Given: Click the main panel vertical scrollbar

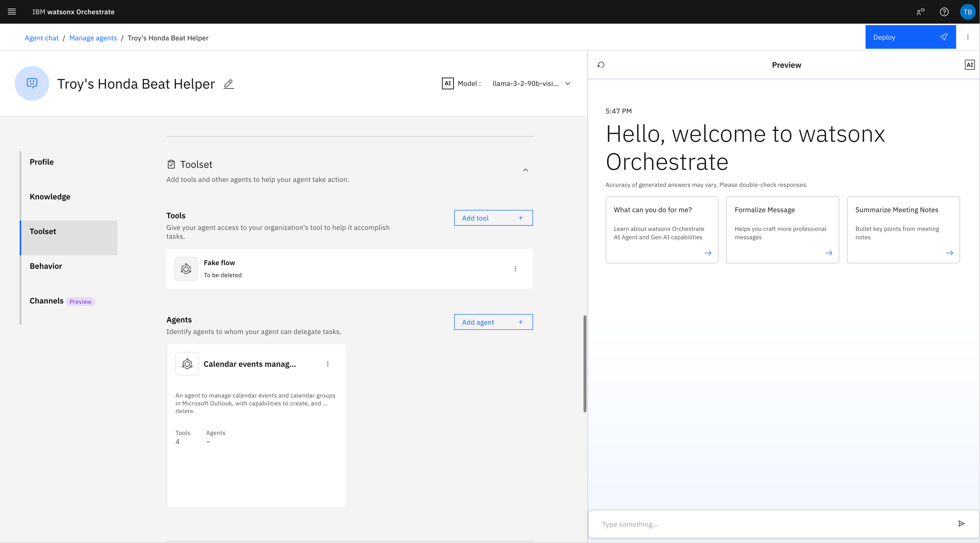Looking at the screenshot, I should coord(584,363).
